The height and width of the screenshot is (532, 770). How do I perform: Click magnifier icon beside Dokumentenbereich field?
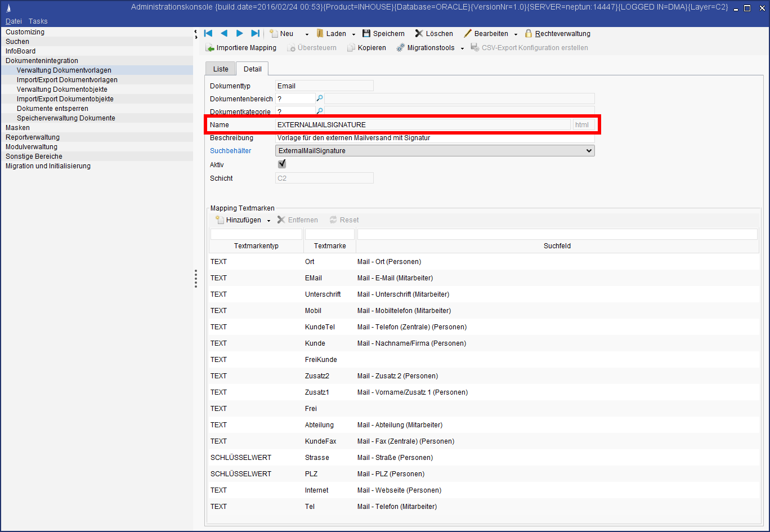(319, 99)
